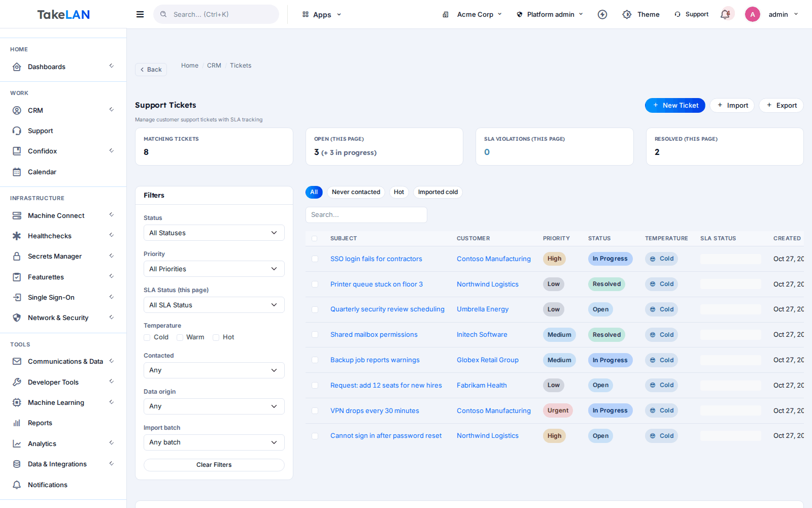The height and width of the screenshot is (508, 812).
Task: Click the Confidox book icon
Action: (x=17, y=151)
